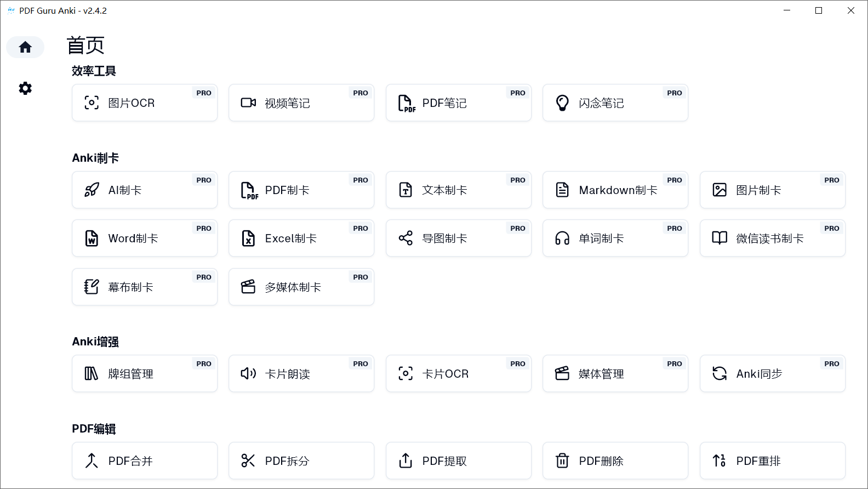Open the 闪念笔记 tool card
This screenshot has width=868, height=489.
click(x=615, y=103)
